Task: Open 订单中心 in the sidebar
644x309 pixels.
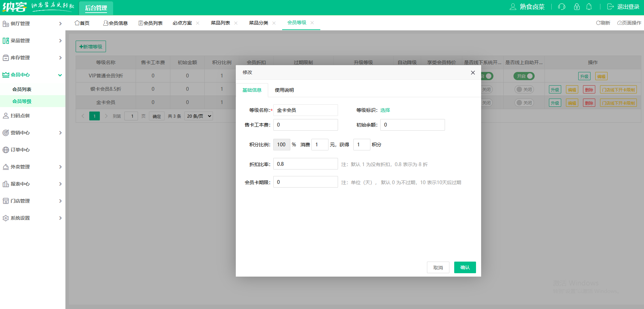Action: point(20,150)
